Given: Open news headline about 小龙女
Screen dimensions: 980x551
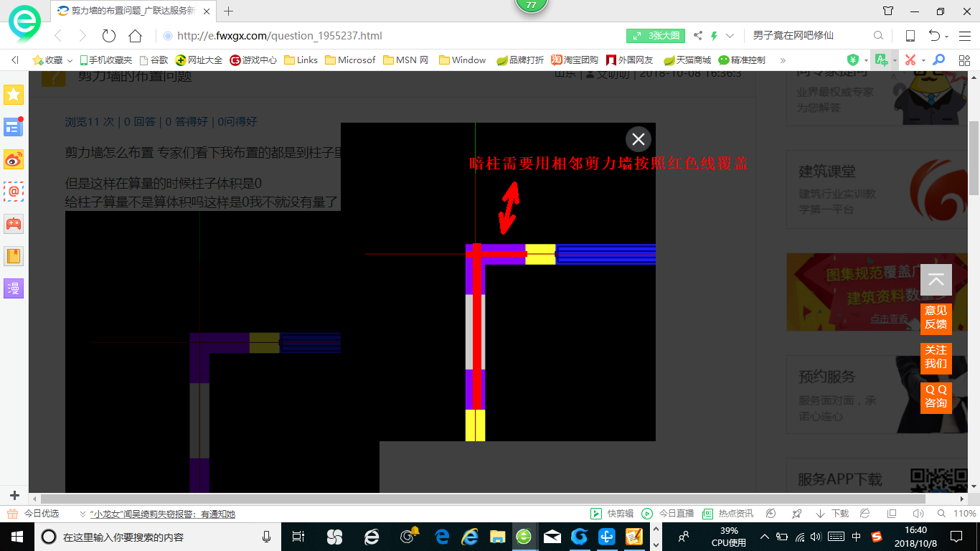Looking at the screenshot, I should point(162,514).
